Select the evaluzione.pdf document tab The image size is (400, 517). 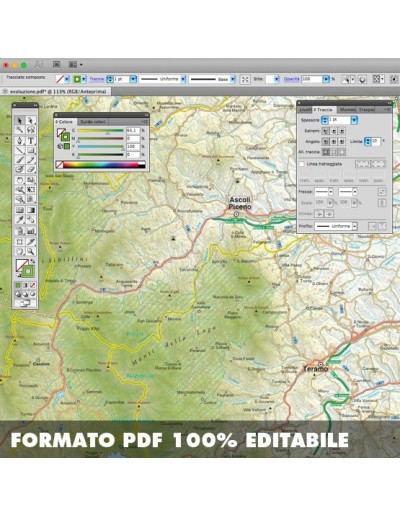pyautogui.click(x=55, y=91)
